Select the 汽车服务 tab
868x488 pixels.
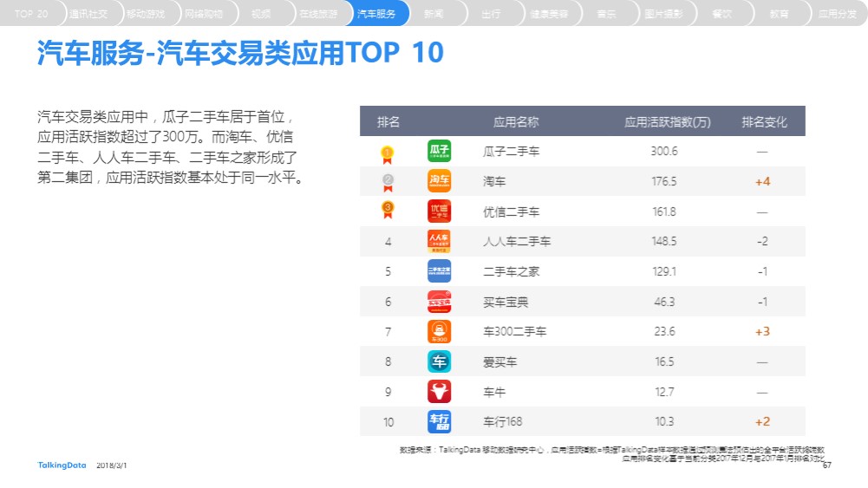tap(376, 13)
